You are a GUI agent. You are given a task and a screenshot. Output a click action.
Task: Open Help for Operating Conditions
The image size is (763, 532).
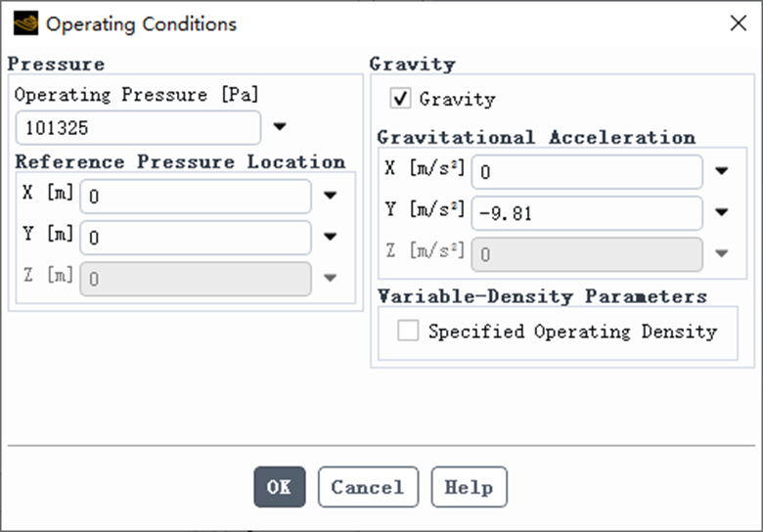point(470,487)
